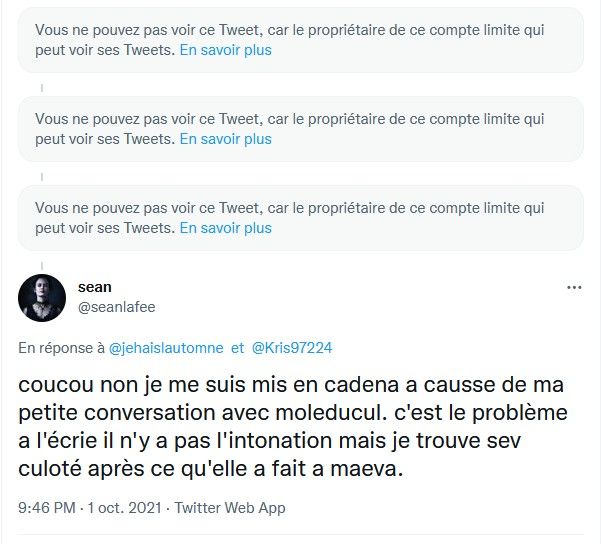Click third hidden tweet's "En savoir plus"
The width and height of the screenshot is (601, 544).
[x=225, y=228]
